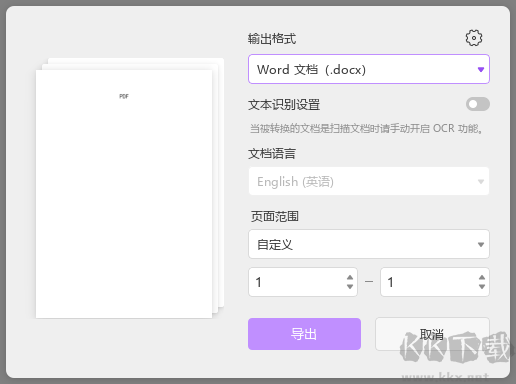Screen dimensions: 516x384
Task: Open the Word 文档 (.docx) output format dropdown
Action: 369,69
